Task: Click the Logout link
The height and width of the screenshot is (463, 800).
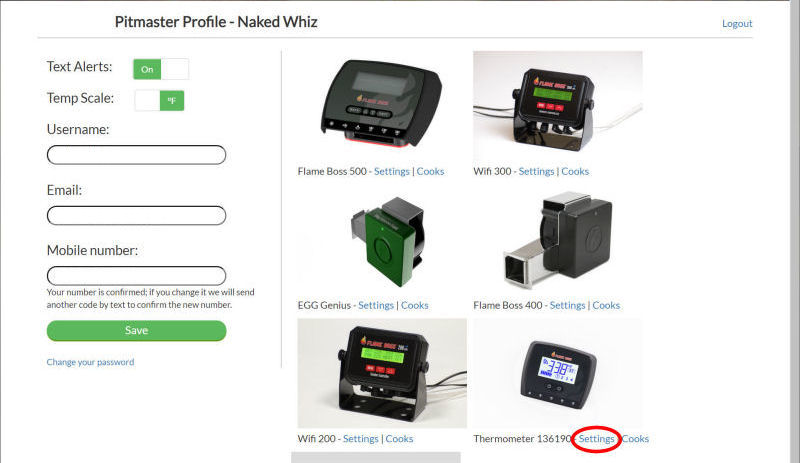Action: tap(737, 23)
